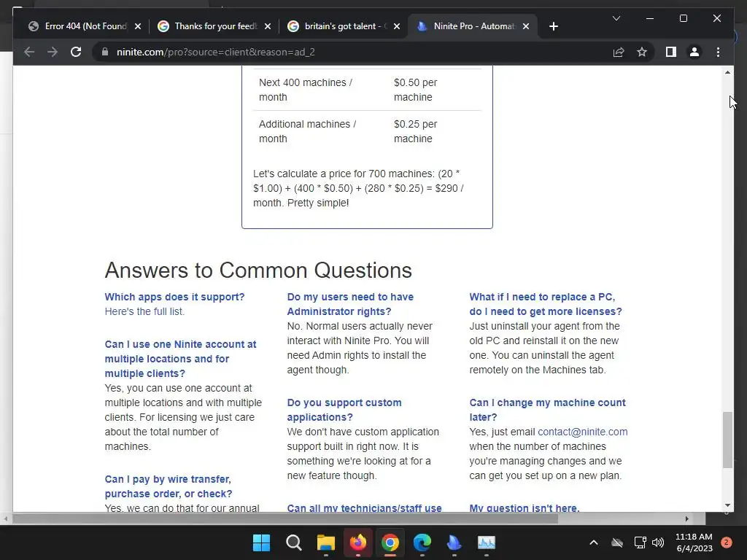The height and width of the screenshot is (560, 747).
Task: Click 'Which apps does it support?' heading
Action: click(x=174, y=297)
